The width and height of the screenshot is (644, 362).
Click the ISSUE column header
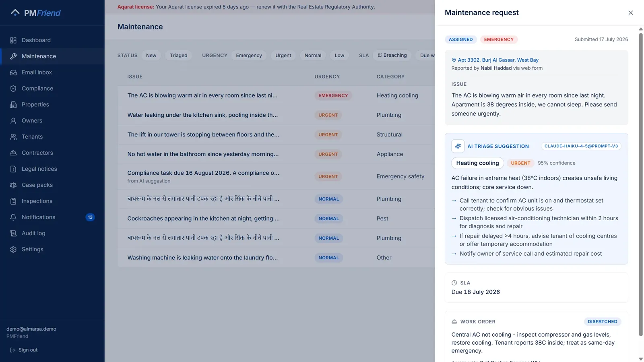[135, 77]
